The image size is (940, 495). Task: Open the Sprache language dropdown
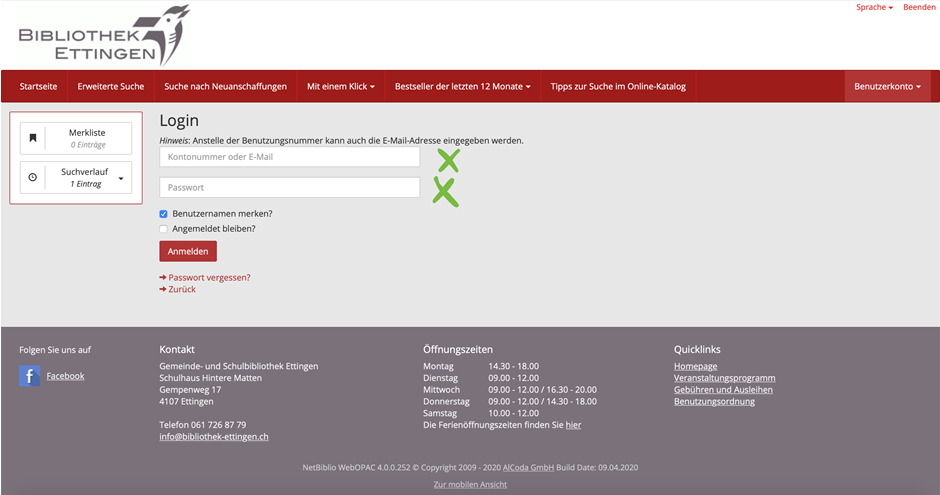pos(874,7)
